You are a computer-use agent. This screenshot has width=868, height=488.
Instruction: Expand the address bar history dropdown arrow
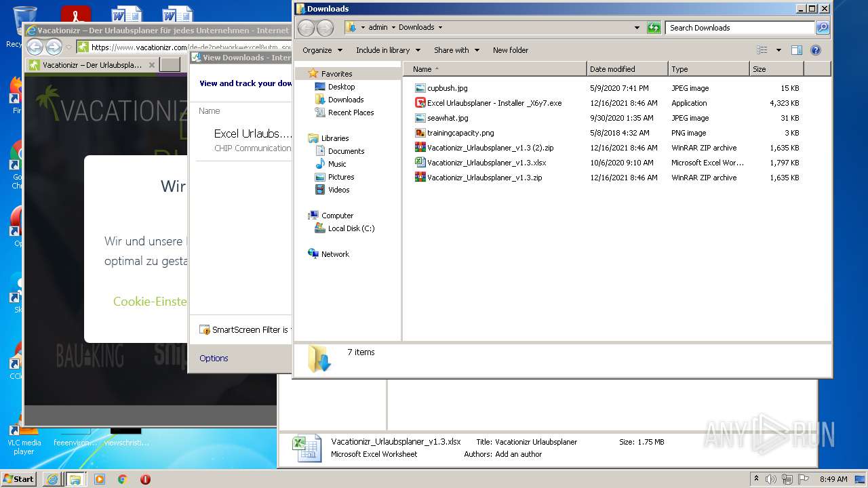coord(637,28)
